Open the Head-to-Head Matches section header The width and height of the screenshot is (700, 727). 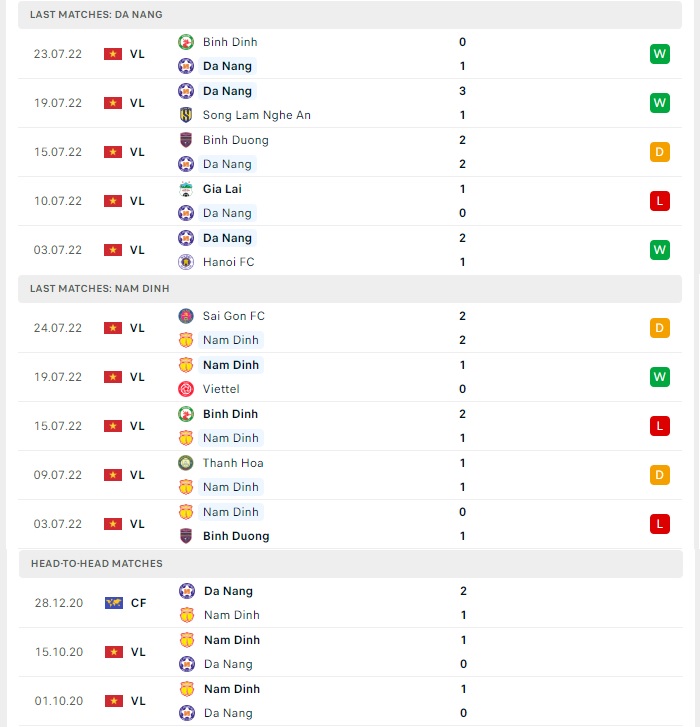coord(351,563)
